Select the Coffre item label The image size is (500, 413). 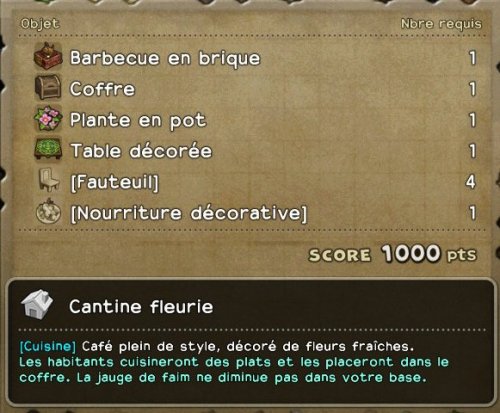point(102,89)
